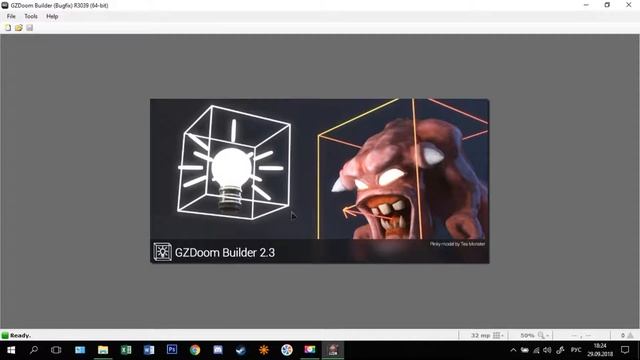Click the GZDoom Builder 2.3 splash image
The width and height of the screenshot is (640, 360).
tap(320, 181)
